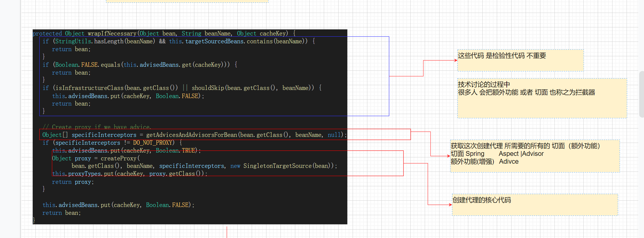Select the note '这些代码 是检验性代码 不重要'
644x238 pixels.
(520, 60)
